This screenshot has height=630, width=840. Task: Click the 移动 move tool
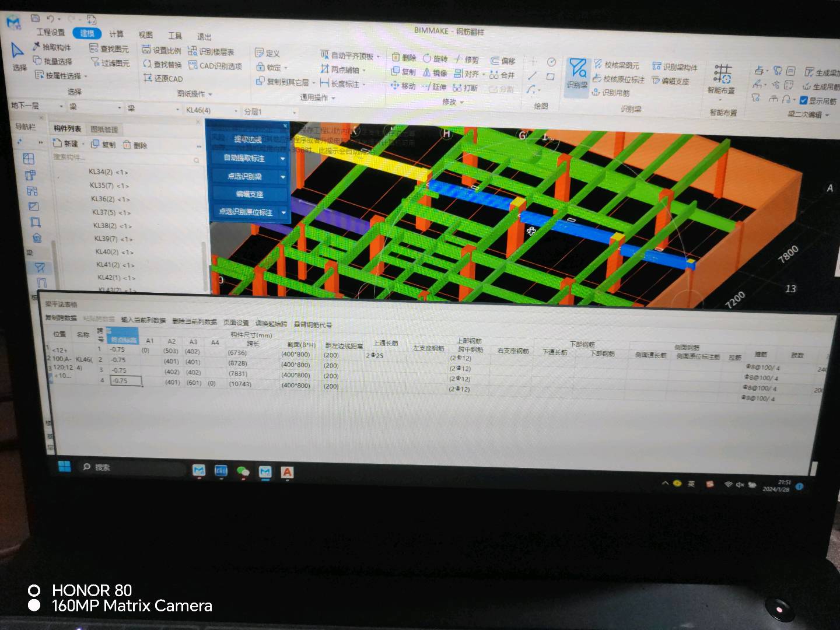click(x=403, y=86)
